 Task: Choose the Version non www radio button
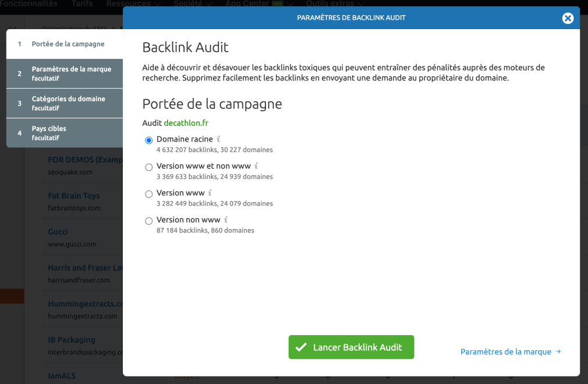[x=149, y=221]
